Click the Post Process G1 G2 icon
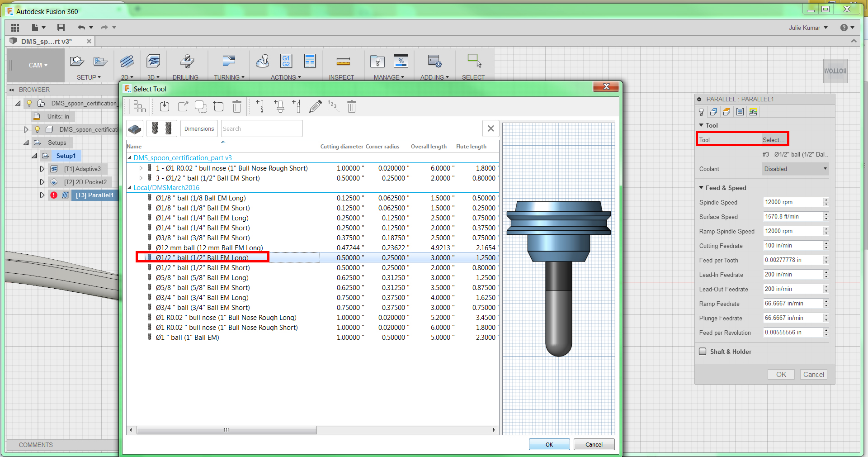Viewport: 868px width, 457px height. [x=286, y=61]
